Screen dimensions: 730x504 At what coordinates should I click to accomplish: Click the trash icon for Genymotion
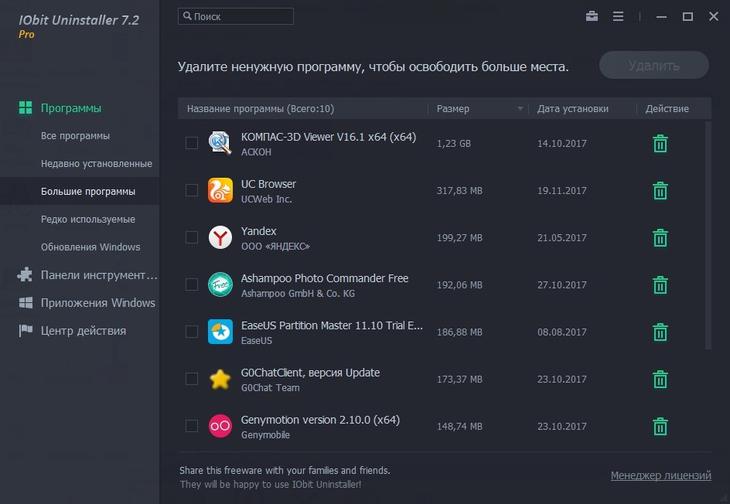tap(660, 426)
